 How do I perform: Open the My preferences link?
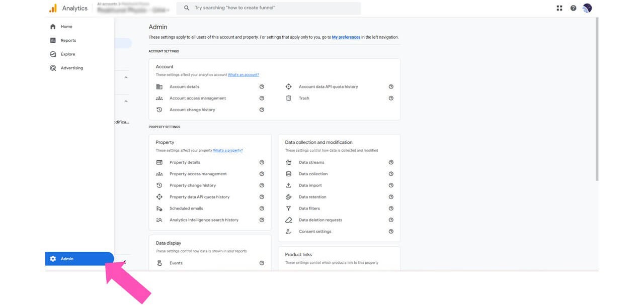tap(346, 37)
